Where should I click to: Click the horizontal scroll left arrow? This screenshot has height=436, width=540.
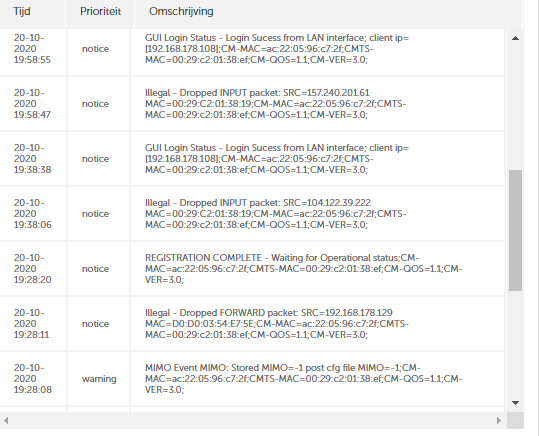[x=6, y=420]
